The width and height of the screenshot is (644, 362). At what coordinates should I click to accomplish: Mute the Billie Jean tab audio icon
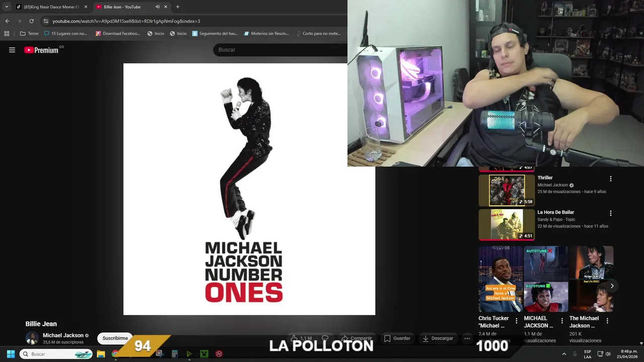coord(157,7)
